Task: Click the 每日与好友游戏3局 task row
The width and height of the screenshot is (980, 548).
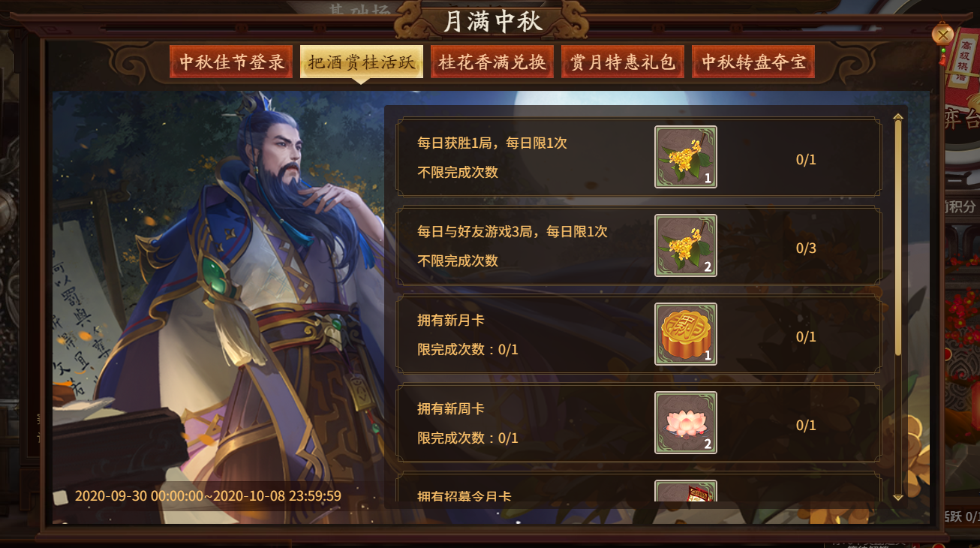Action: [x=639, y=245]
